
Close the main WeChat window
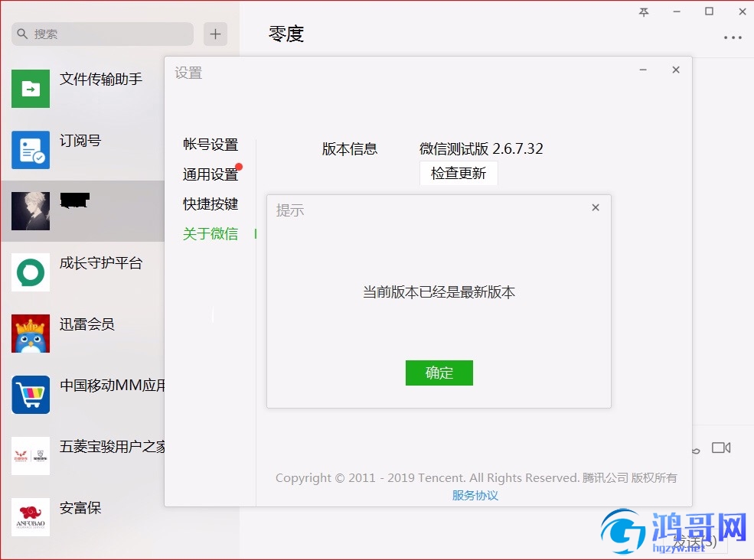coord(742,12)
